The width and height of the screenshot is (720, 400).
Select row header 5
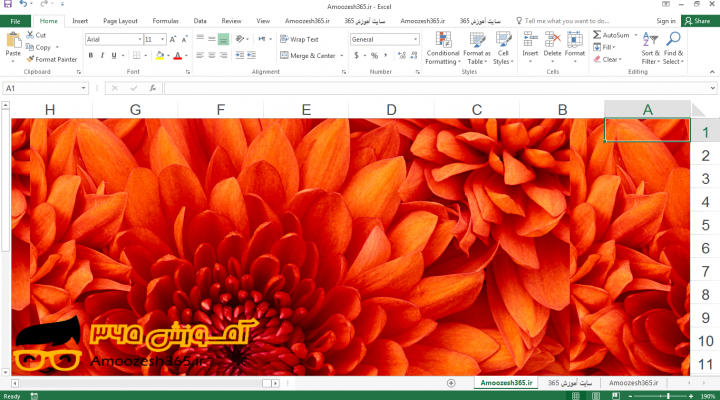click(x=705, y=225)
